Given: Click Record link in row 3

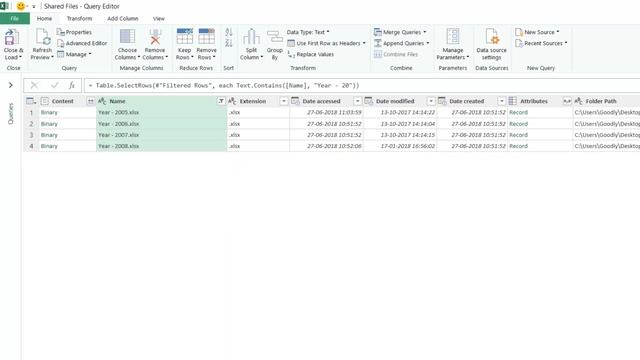Looking at the screenshot, I should [x=518, y=135].
